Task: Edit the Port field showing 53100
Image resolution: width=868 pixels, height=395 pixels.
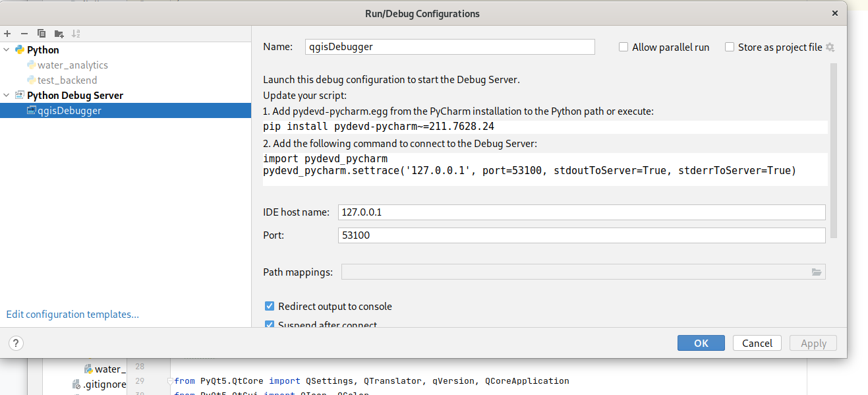Action: (x=581, y=235)
